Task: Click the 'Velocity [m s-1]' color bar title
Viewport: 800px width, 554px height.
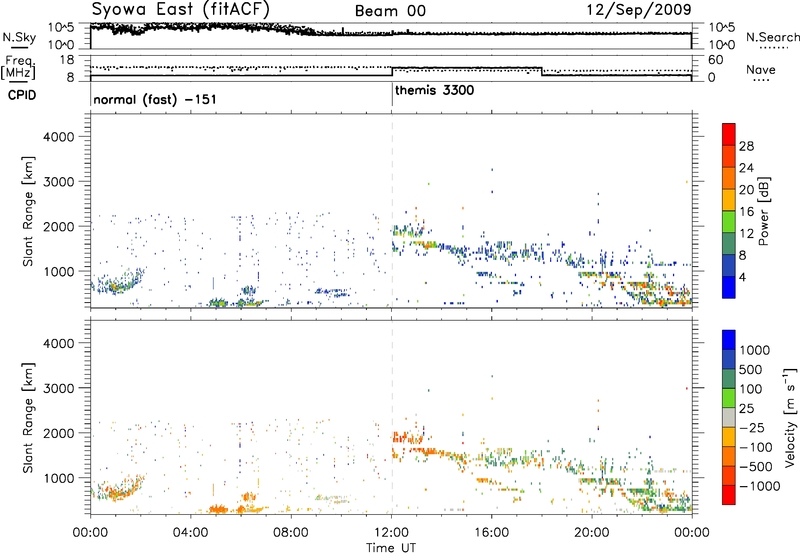Action: tap(790, 417)
